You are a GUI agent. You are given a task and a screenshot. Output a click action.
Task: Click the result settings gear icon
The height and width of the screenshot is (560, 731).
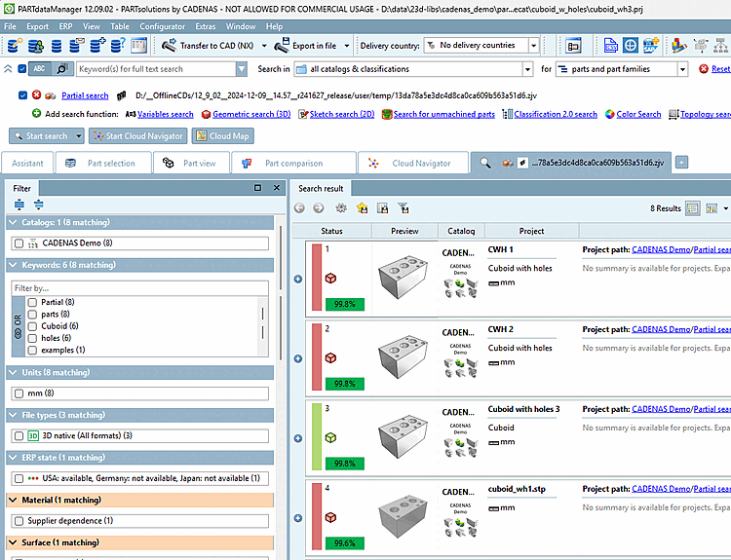coord(341,208)
